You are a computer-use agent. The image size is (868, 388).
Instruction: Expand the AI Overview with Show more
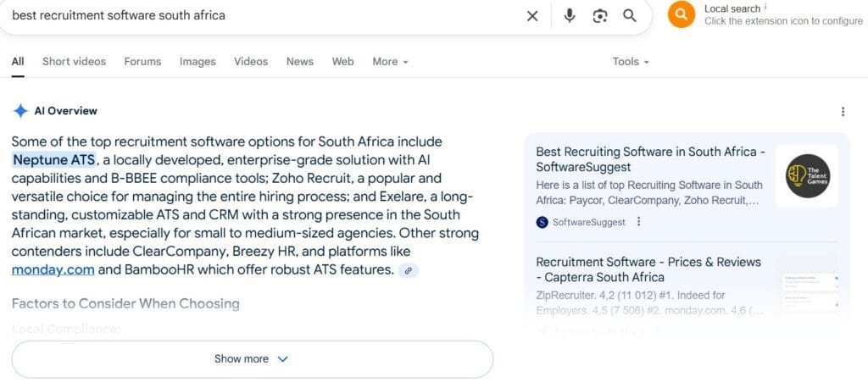coord(252,359)
